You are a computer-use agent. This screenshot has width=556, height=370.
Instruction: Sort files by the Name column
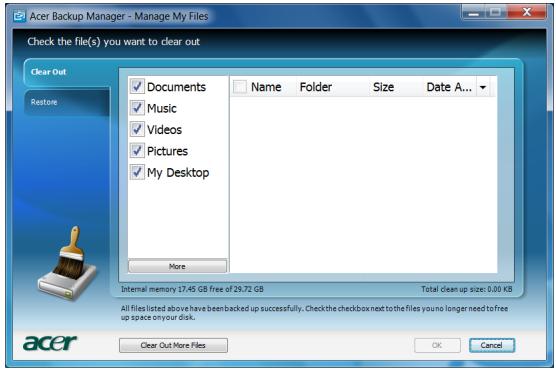[266, 87]
